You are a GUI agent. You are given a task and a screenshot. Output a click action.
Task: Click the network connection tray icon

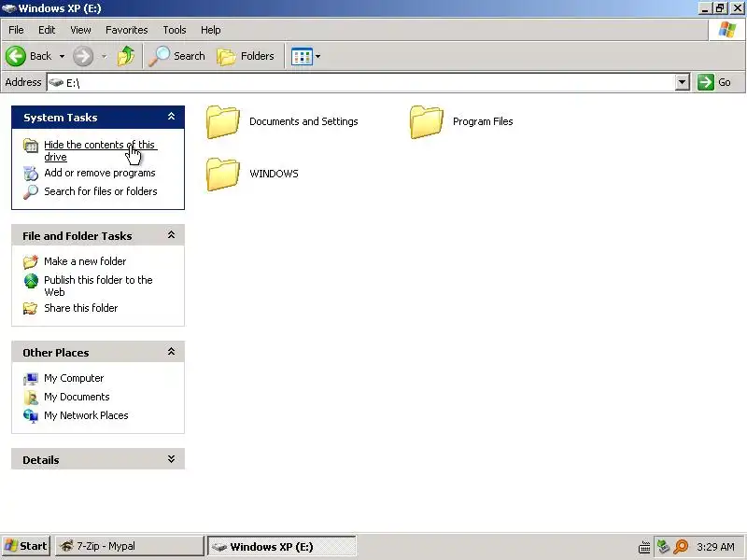[663, 546]
